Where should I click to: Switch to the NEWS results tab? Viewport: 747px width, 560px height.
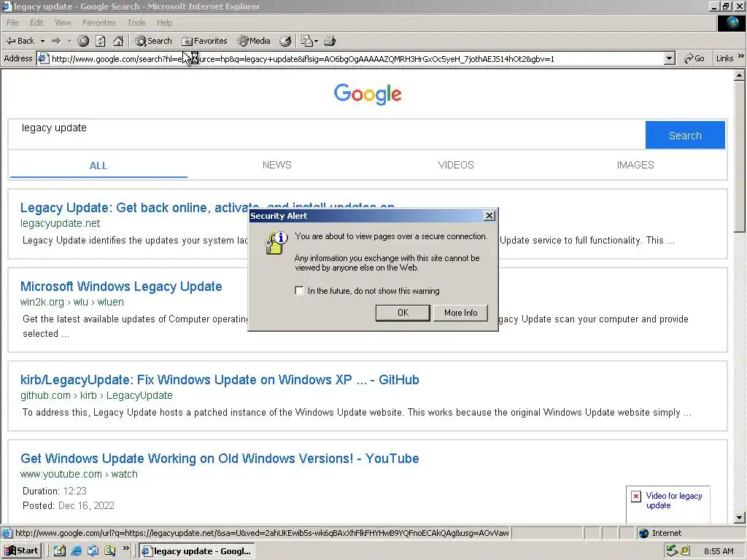click(x=276, y=165)
